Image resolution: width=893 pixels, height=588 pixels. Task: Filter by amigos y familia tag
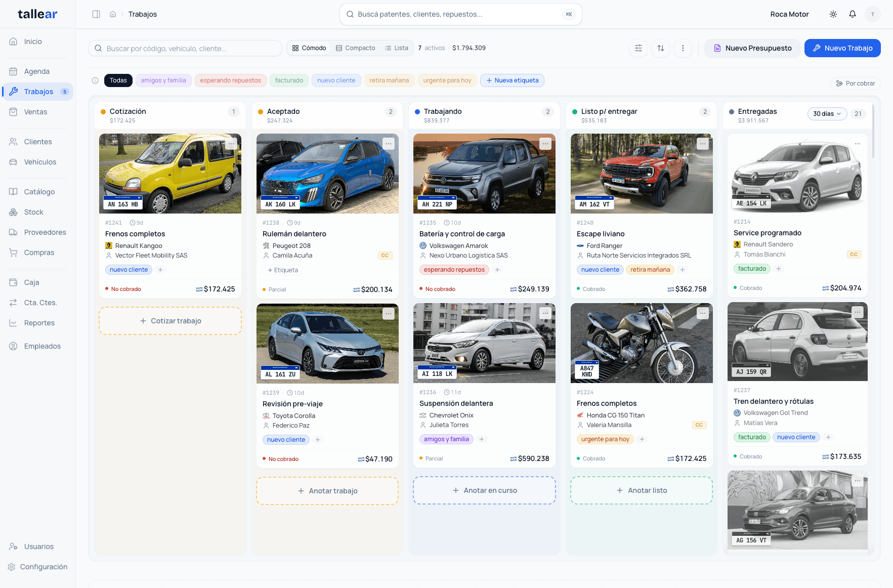163,80
